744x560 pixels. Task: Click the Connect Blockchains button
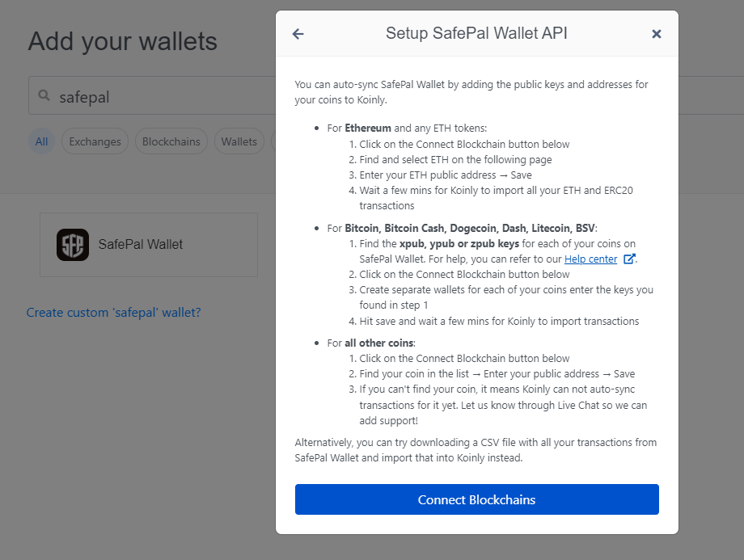(x=477, y=499)
